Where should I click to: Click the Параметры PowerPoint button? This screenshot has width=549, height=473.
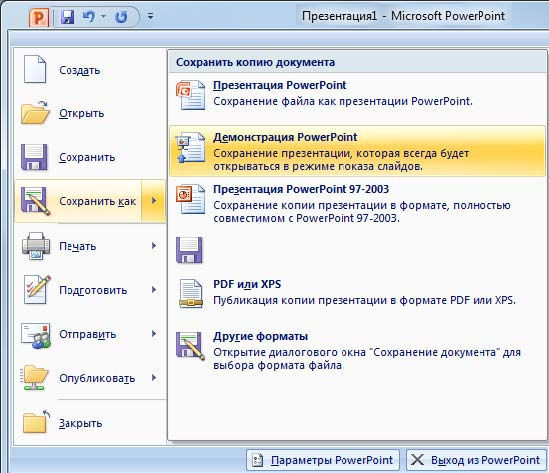pos(322,460)
